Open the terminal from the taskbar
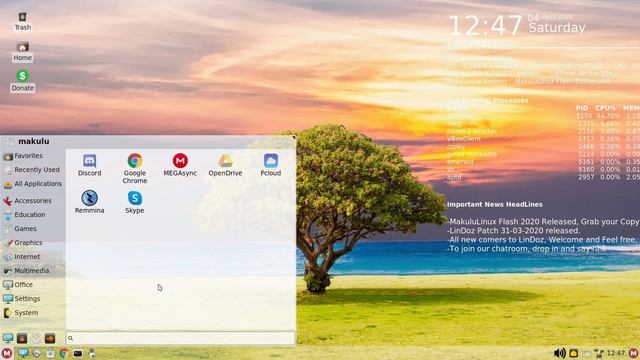The height and width of the screenshot is (360, 640). [x=78, y=353]
